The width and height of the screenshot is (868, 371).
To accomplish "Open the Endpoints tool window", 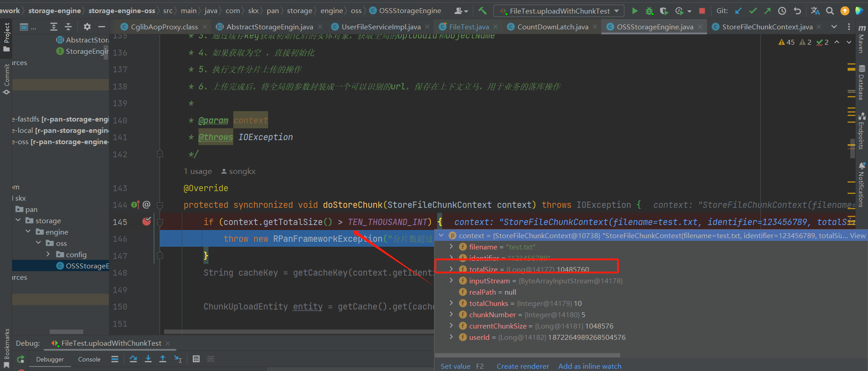I will [862, 131].
